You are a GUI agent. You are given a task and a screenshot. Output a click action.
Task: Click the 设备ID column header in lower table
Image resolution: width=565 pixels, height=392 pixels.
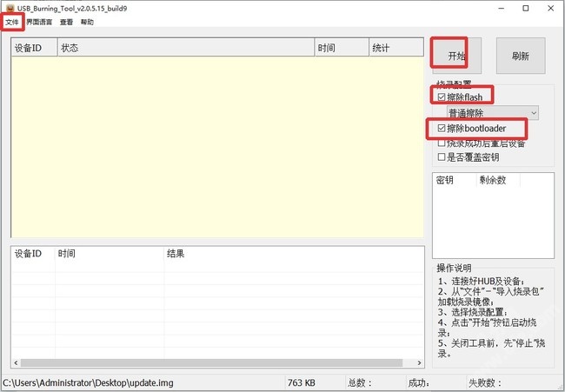click(33, 253)
